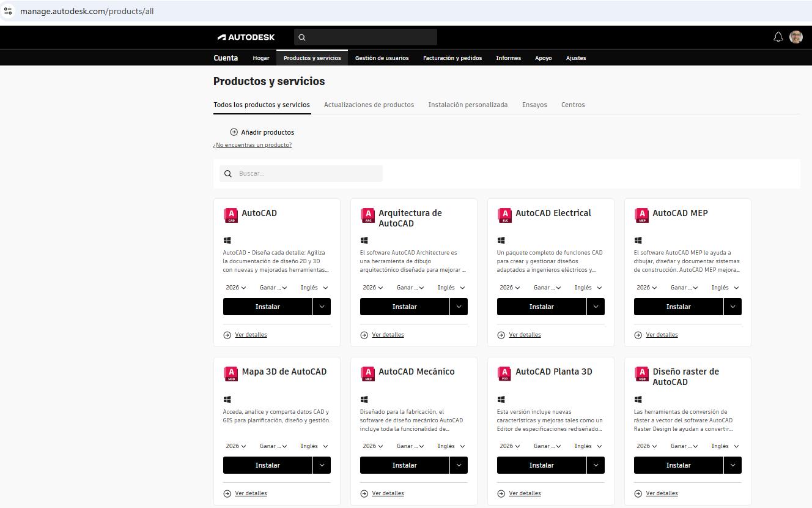Open the notifications bell

pos(778,37)
